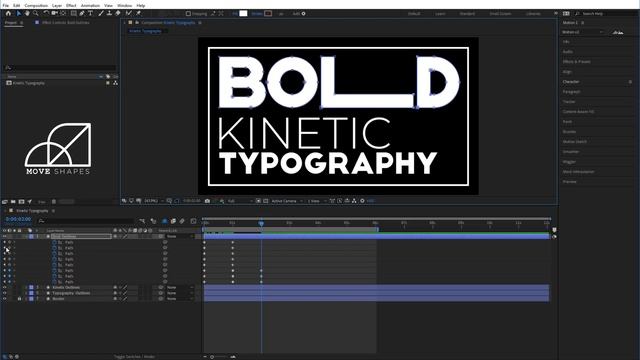The image size is (640, 360).
Task: Open the viewer magnification dropdown
Action: pos(154,201)
